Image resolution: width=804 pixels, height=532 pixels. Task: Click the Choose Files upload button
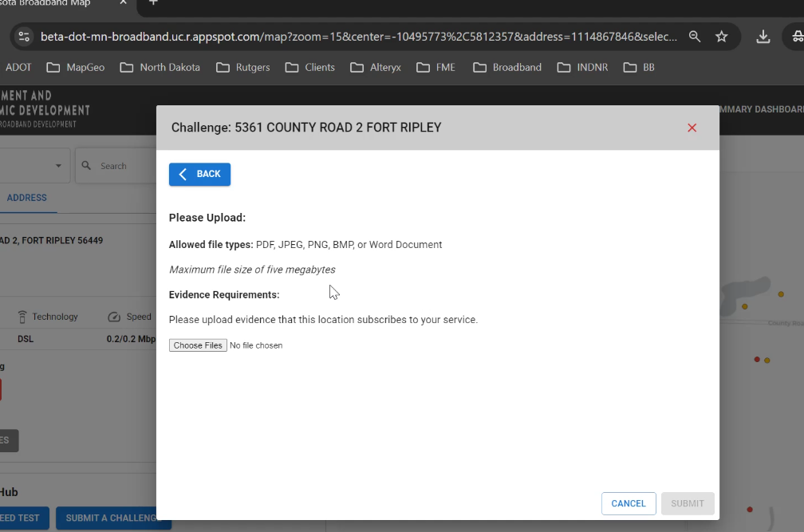(x=198, y=345)
